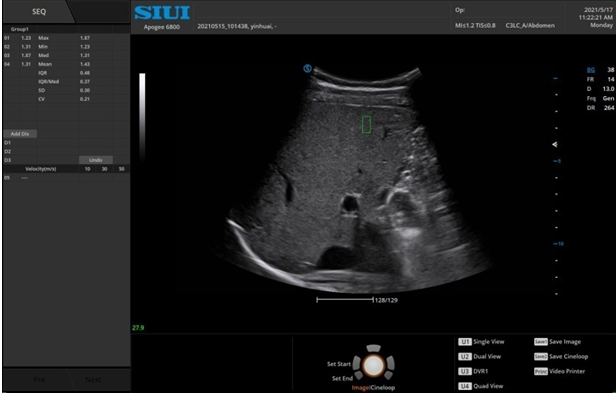Click the Op: operator field
The height and width of the screenshot is (395, 616).
coord(460,10)
